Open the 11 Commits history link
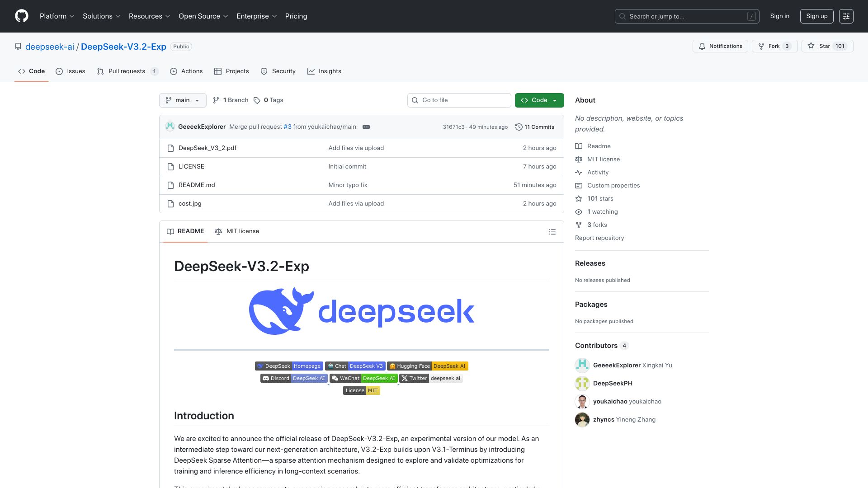 coord(535,127)
